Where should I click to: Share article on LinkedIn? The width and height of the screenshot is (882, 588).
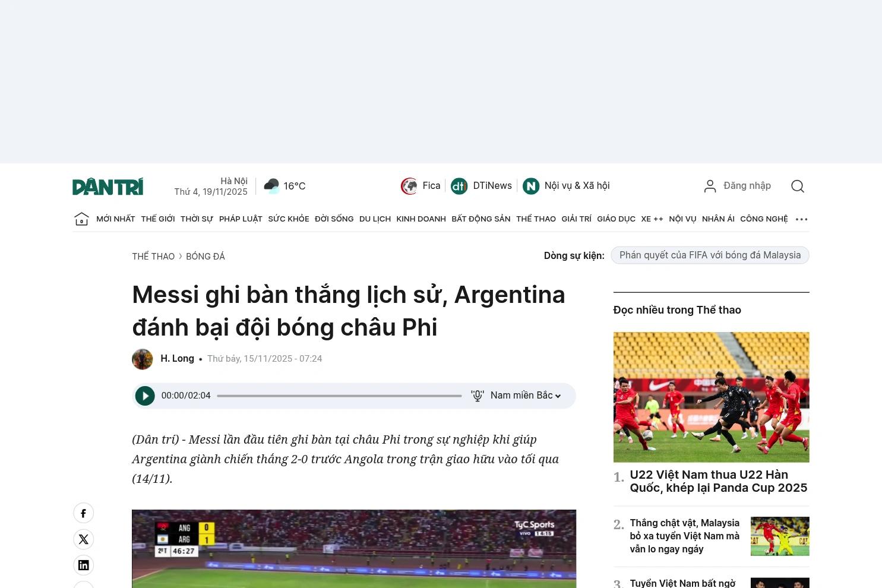point(84,565)
